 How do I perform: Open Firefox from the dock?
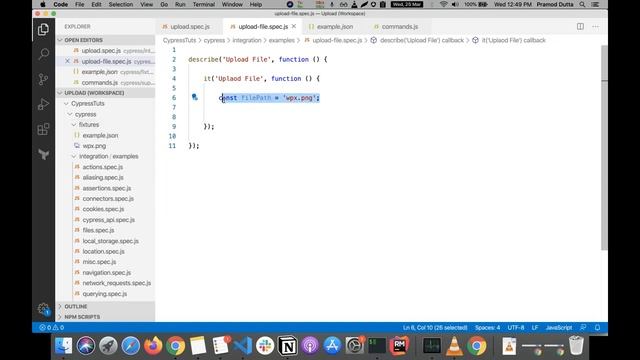tap(153, 346)
